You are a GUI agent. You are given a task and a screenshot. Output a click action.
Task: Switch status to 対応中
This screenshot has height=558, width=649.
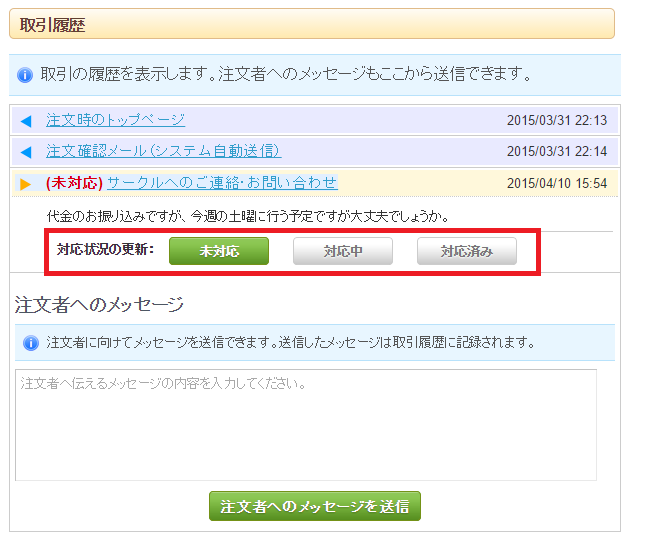(343, 251)
